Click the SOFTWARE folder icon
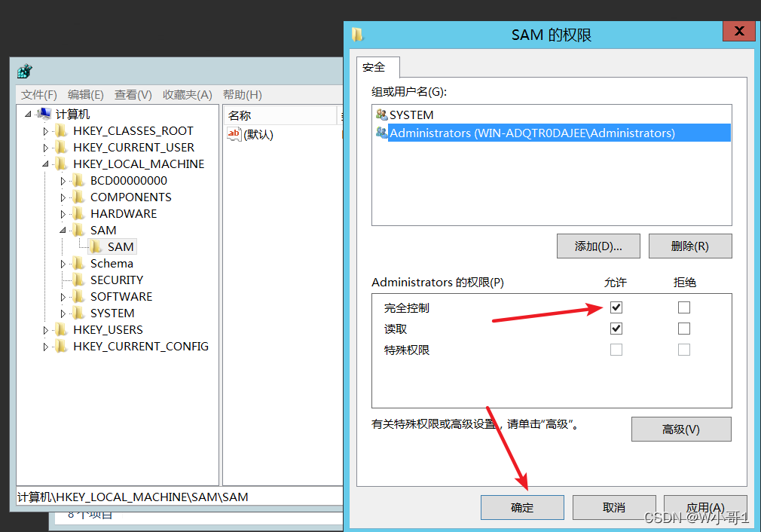 click(78, 297)
